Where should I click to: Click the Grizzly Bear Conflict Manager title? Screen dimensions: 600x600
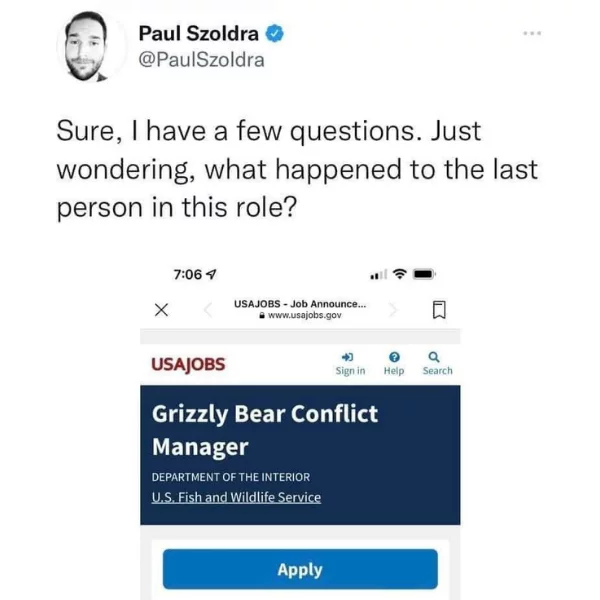pyautogui.click(x=265, y=430)
